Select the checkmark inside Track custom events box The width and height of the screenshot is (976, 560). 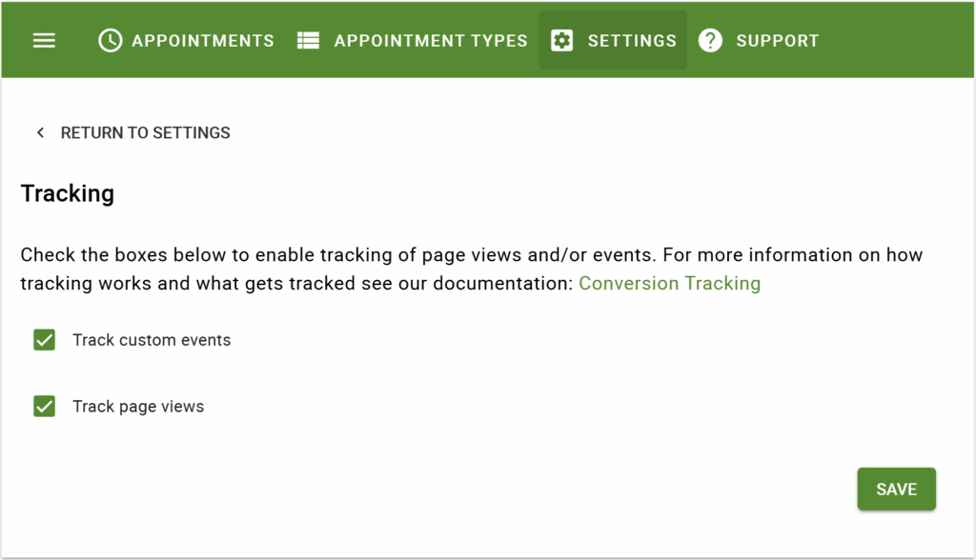click(44, 339)
